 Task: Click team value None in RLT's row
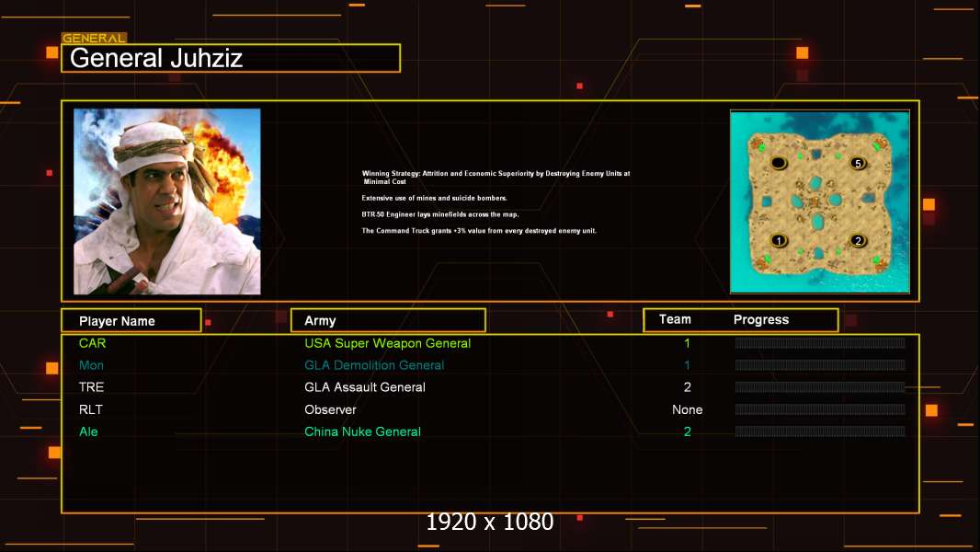pyautogui.click(x=687, y=409)
